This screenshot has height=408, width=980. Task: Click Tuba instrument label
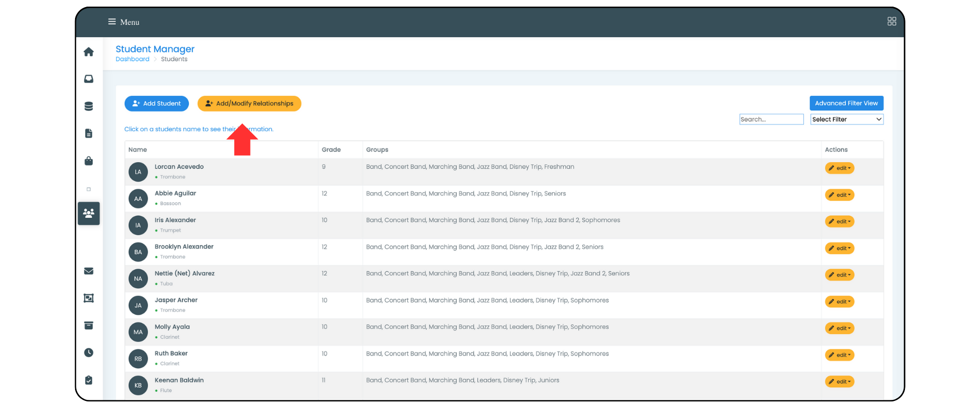166,284
